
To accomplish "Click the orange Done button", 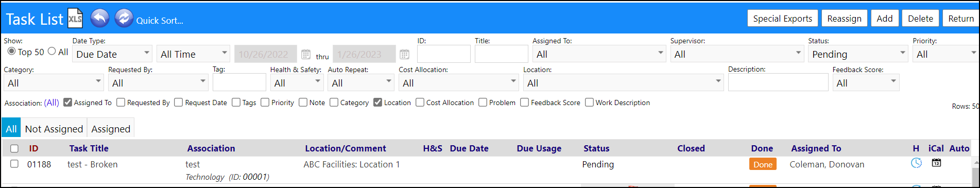I will [763, 164].
